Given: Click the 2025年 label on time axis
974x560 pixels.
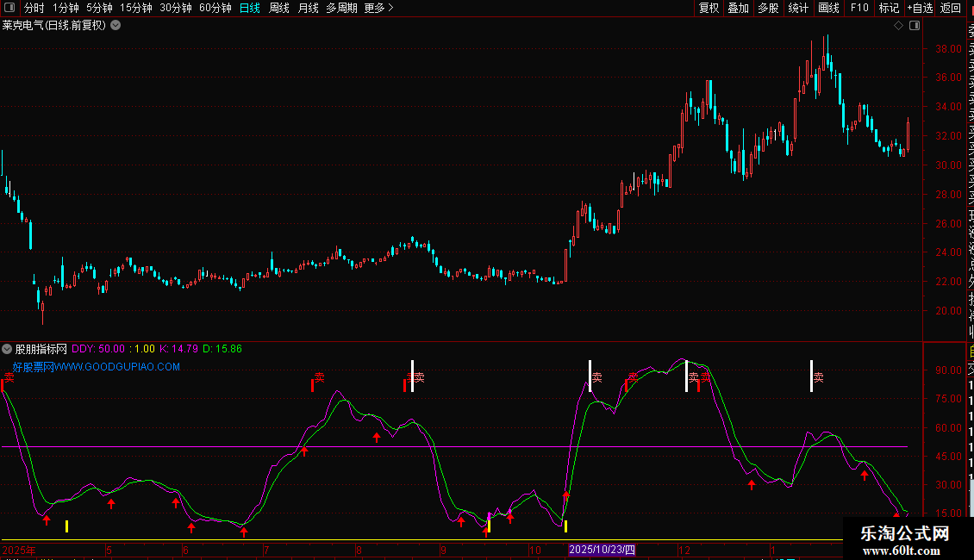Looking at the screenshot, I should 19,550.
